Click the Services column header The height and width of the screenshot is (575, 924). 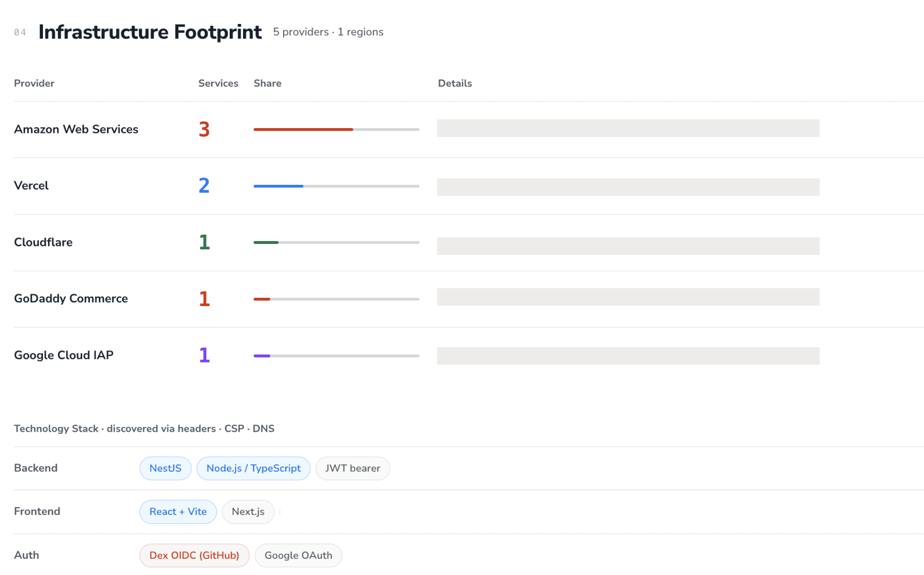pos(218,84)
